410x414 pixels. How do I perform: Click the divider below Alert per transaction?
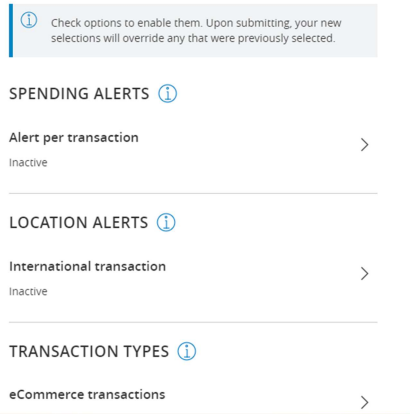pos(193,193)
